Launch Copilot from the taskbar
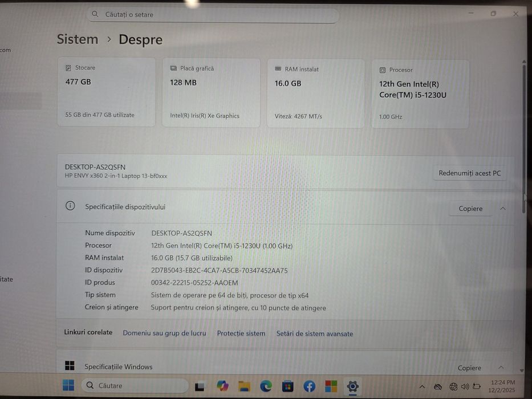 click(x=222, y=386)
